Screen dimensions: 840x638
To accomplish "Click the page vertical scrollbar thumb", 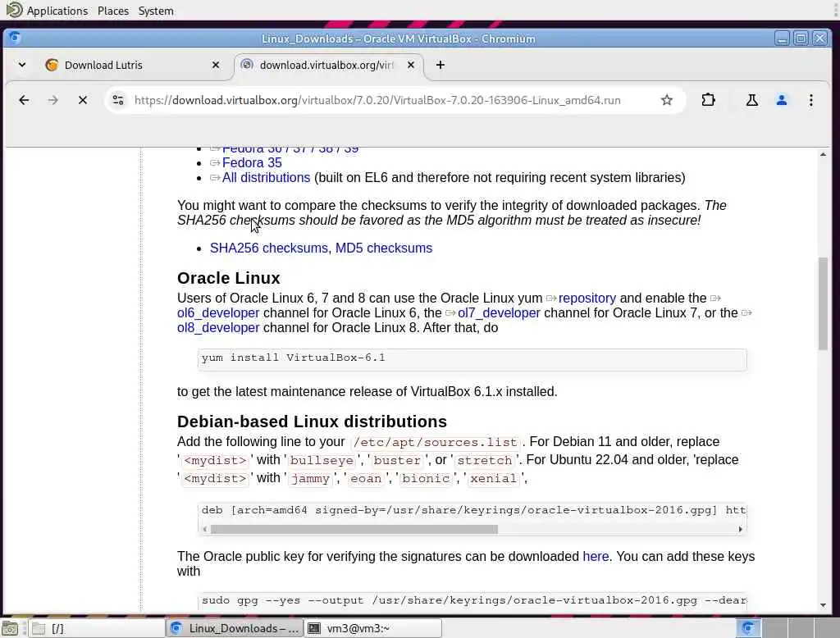I will (823, 304).
